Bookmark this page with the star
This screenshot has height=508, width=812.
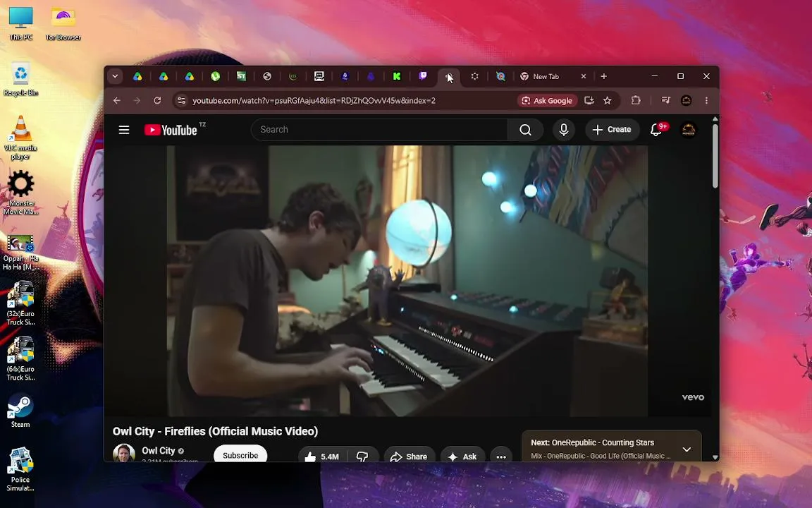point(608,101)
